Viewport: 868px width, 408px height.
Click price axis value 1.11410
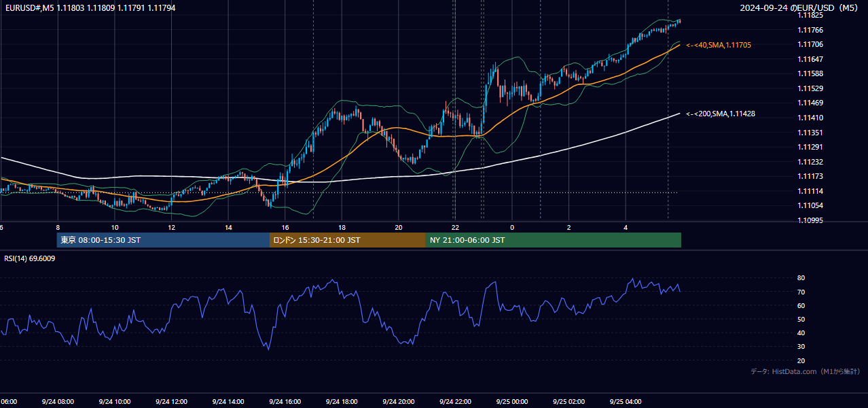coord(812,118)
